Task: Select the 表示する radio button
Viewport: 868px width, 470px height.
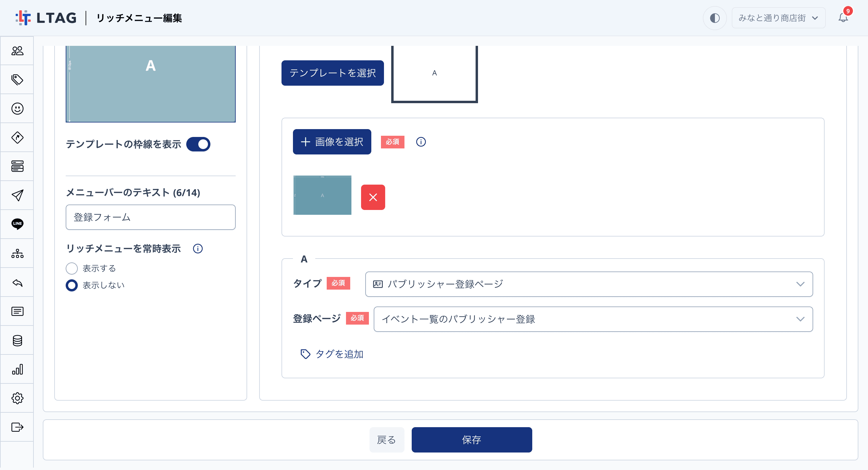Action: coord(72,269)
